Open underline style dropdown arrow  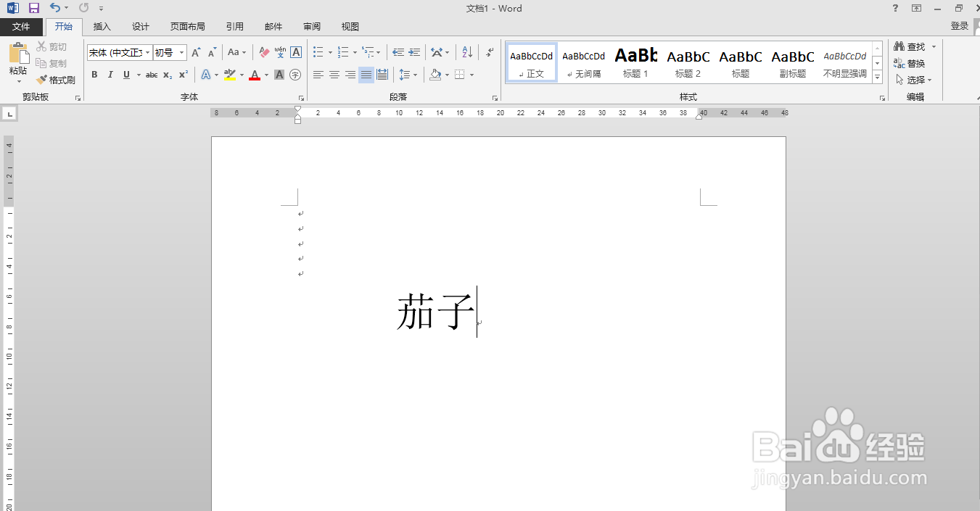coord(138,75)
